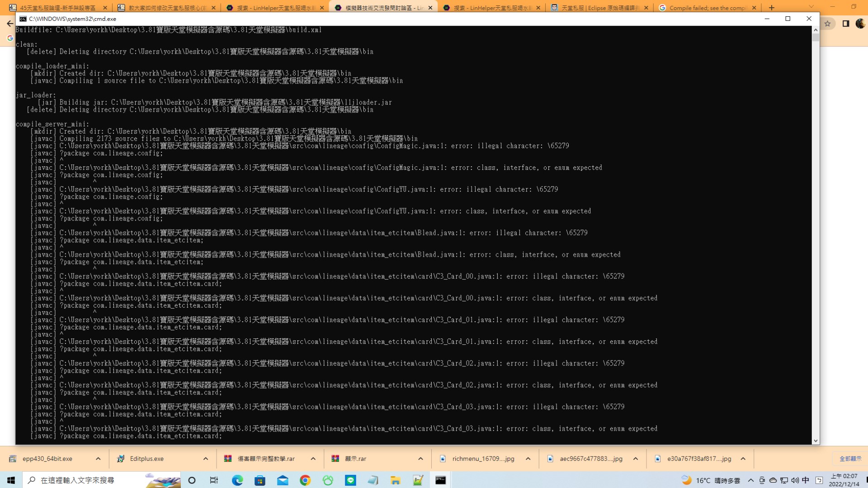Expand options for Editplus.exe download
Image resolution: width=868 pixels, height=488 pixels.
coord(206,459)
